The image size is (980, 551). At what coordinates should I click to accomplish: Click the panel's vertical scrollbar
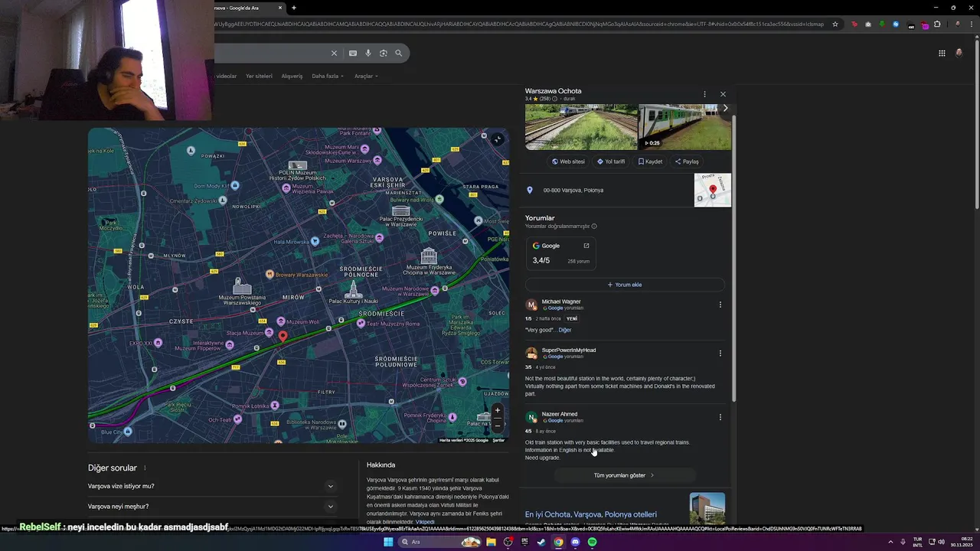733,257
